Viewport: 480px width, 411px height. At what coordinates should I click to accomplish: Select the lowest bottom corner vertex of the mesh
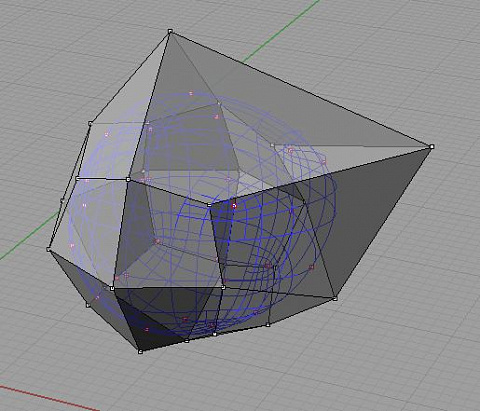140,351
